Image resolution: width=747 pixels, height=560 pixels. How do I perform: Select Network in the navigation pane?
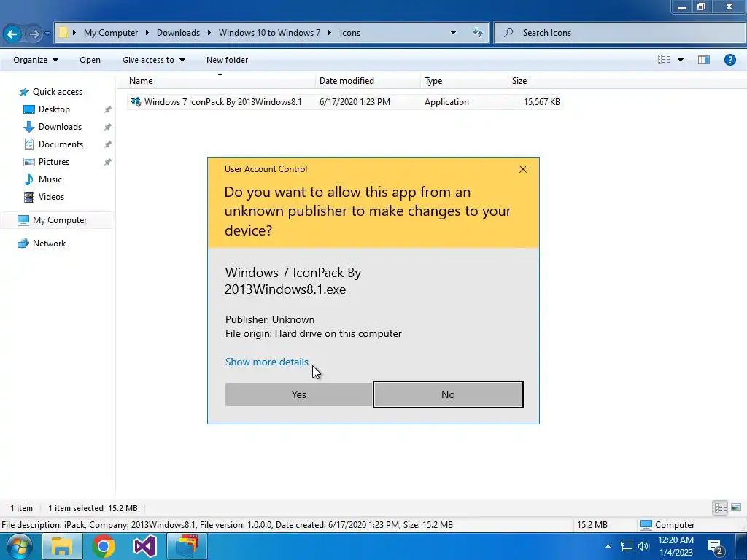[49, 244]
